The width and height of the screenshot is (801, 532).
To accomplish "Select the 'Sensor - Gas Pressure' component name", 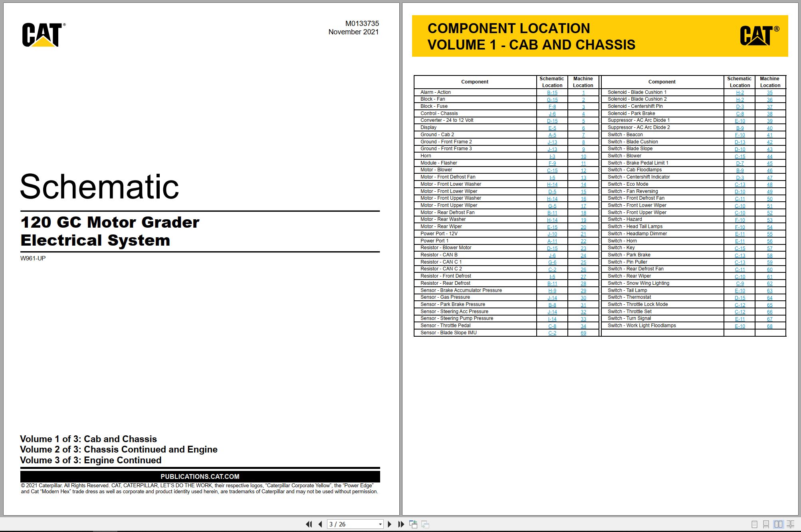I will 445,297.
